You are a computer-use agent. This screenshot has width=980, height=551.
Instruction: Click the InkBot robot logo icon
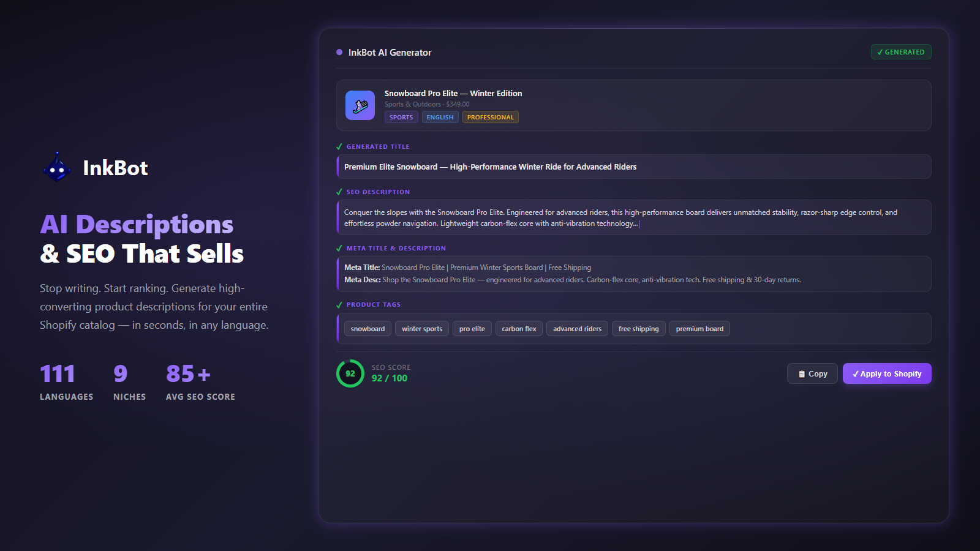[57, 167]
